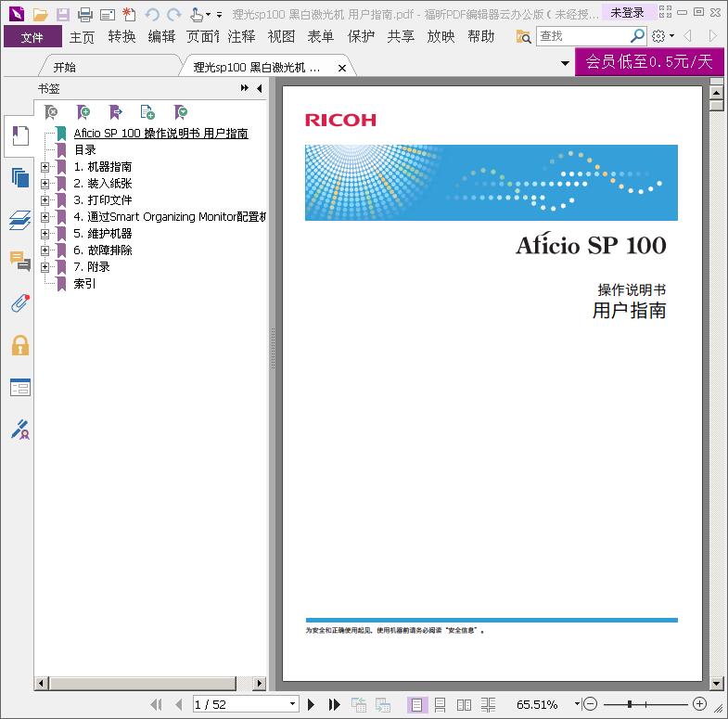Screen dimensions: 728x719
Task: Open the page number dropdown
Action: [x=292, y=704]
